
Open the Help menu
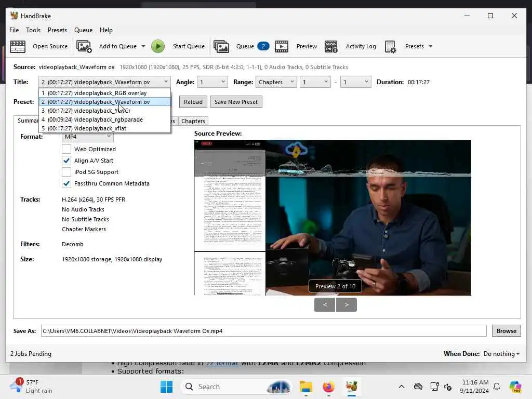point(106,30)
